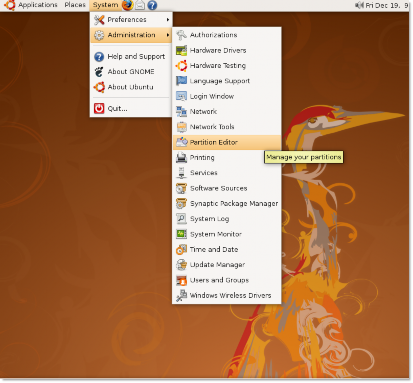The image size is (413, 383).
Task: Open Login Window settings
Action: point(227,96)
